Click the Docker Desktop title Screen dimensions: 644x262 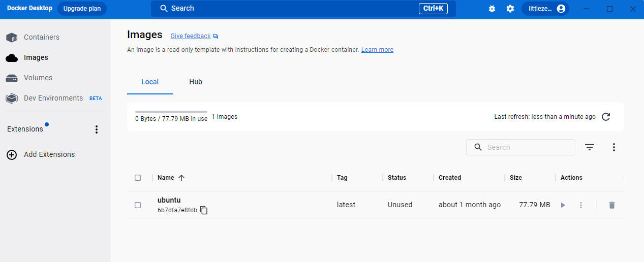click(x=29, y=8)
